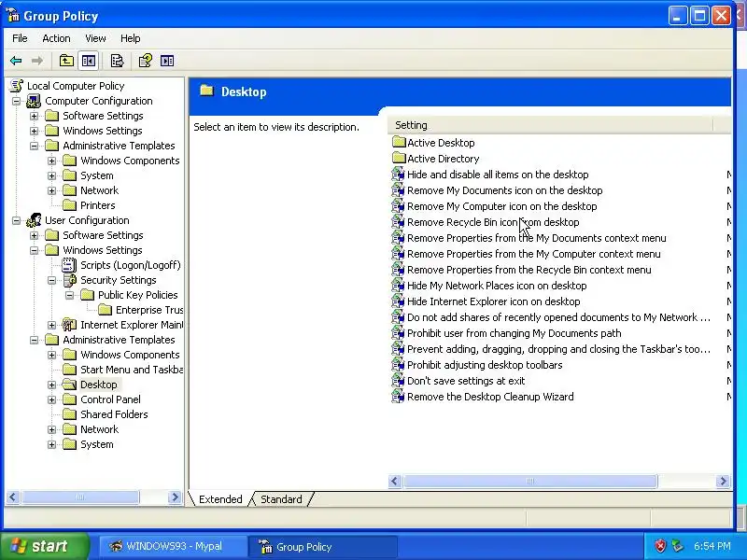747x560 pixels.
Task: Click the settings list horizontal scrollbar thumb
Action: (x=529, y=481)
